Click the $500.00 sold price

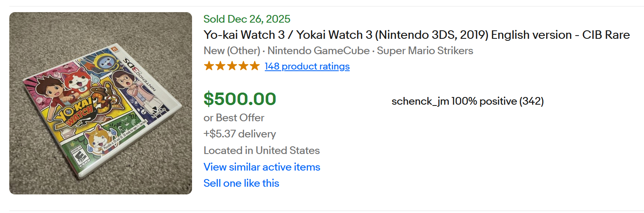click(x=240, y=99)
